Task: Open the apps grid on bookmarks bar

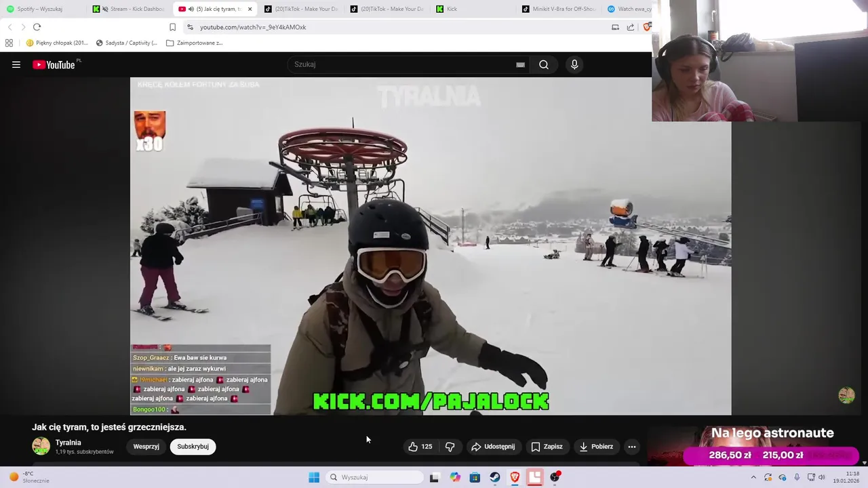Action: [9, 43]
